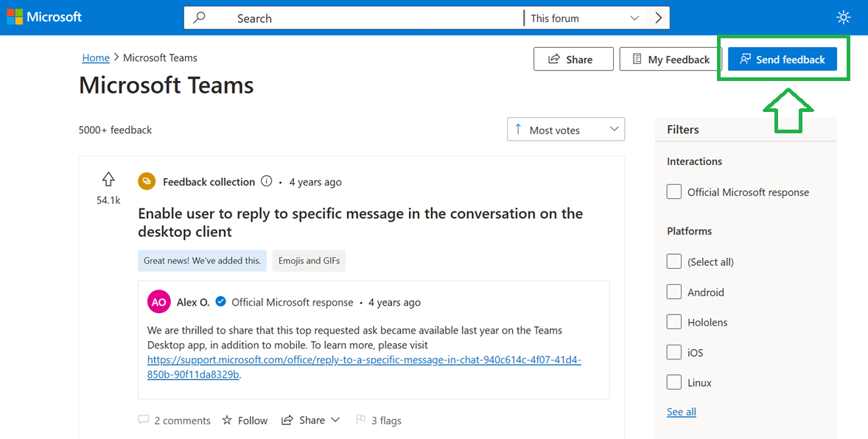Check the Official Microsoft response filter
Screen dimensions: 868x439
[673, 192]
